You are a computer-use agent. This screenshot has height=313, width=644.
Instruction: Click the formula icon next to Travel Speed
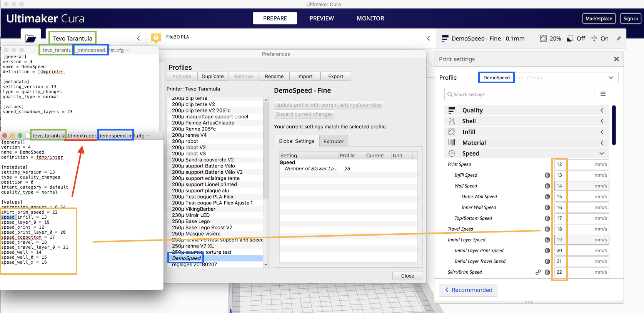coord(547,229)
